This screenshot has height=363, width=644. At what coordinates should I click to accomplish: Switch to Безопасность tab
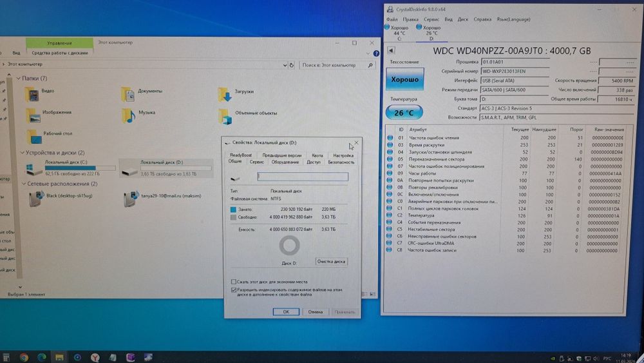341,162
